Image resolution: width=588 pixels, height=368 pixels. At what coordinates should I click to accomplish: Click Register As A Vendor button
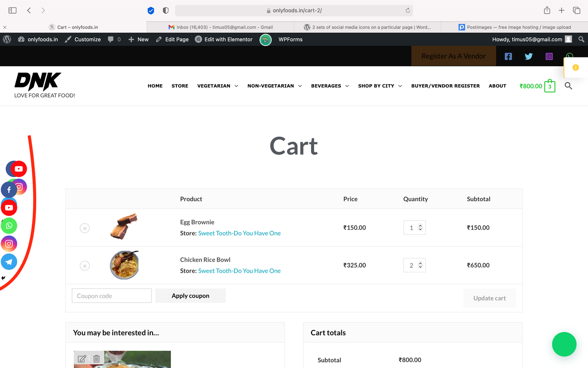coord(453,56)
